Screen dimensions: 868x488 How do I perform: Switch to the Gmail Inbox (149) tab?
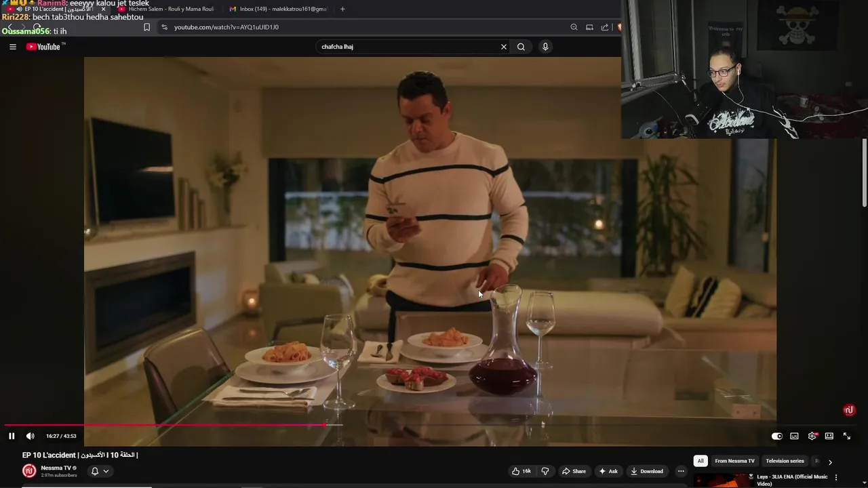278,9
